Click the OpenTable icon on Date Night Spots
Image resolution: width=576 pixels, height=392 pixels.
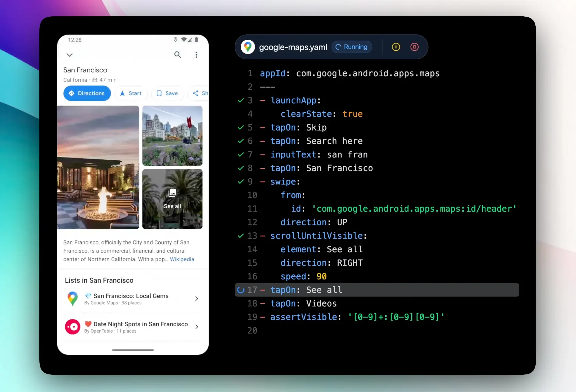(72, 327)
